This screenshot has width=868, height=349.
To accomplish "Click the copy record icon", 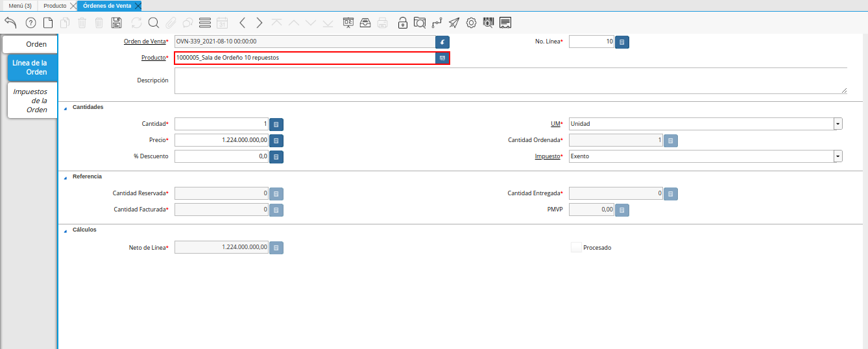I will point(65,23).
